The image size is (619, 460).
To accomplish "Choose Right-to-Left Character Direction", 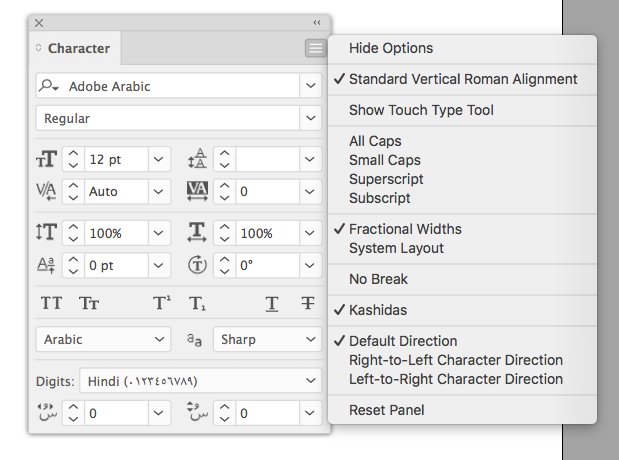I will [455, 360].
